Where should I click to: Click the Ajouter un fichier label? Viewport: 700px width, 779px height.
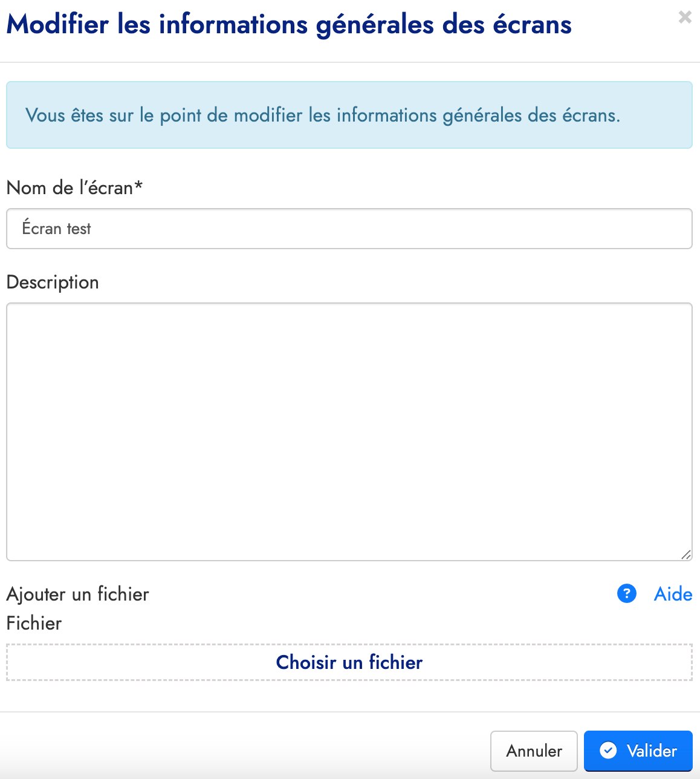77,594
